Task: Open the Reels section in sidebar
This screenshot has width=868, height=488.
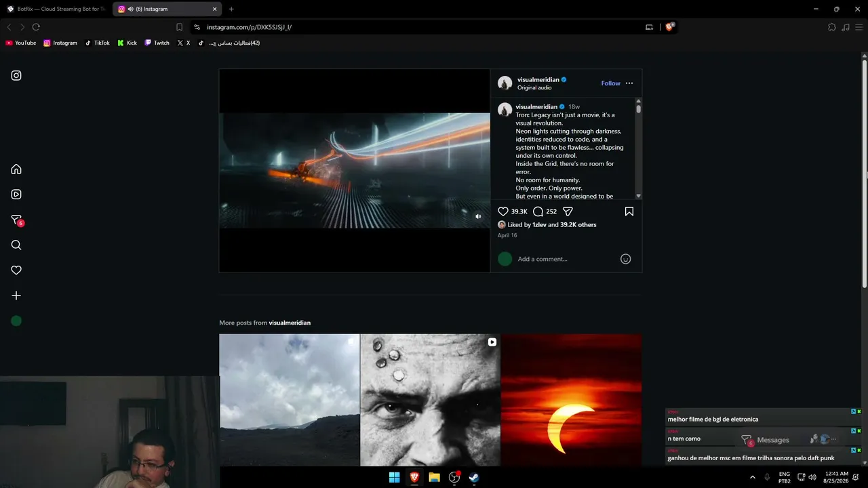Action: click(x=16, y=195)
